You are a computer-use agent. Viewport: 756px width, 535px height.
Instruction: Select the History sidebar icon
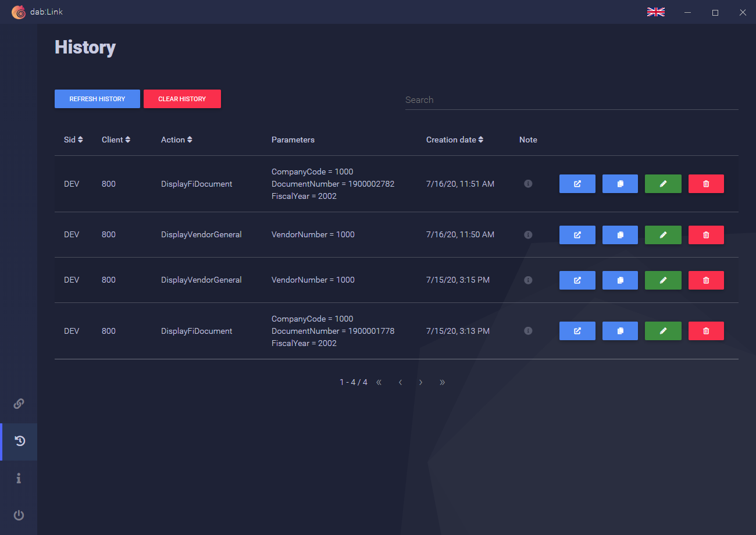tap(19, 441)
